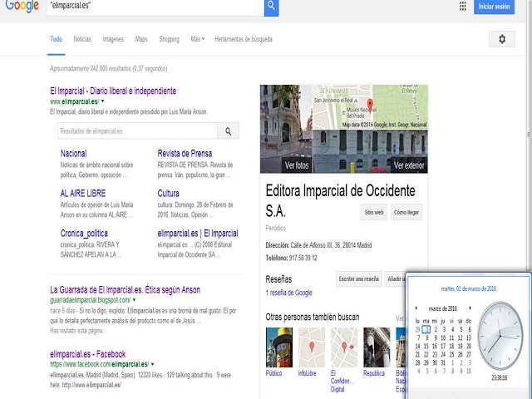Open dropdown arrow next to facebook.com/elimparcial.es
The width and height of the screenshot is (532, 399).
point(153,364)
